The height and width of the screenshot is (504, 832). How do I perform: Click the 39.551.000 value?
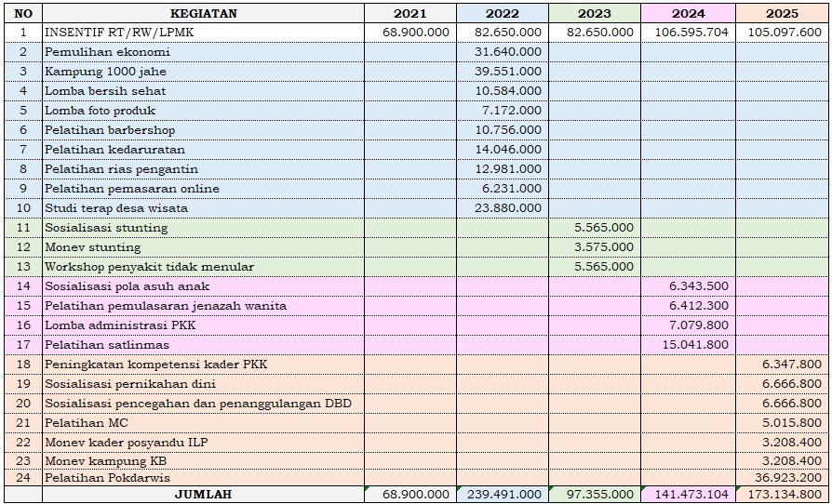click(508, 72)
